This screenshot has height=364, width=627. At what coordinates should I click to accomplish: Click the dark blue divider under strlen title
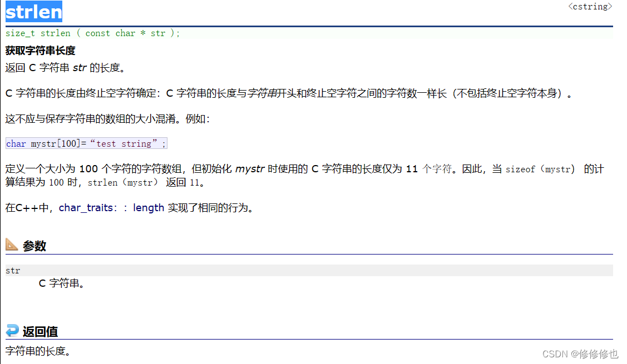click(313, 24)
